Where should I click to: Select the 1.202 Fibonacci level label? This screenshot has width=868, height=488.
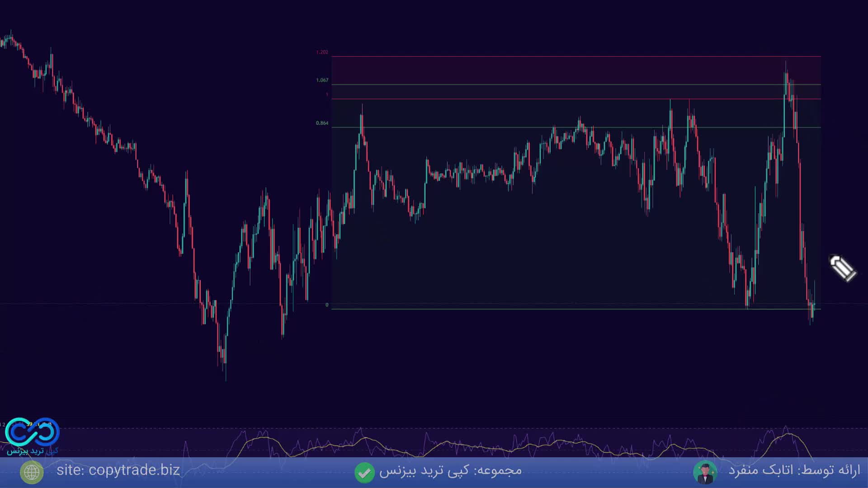(x=322, y=52)
